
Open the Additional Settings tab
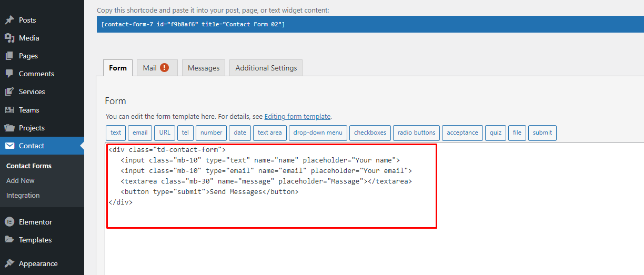coord(266,68)
